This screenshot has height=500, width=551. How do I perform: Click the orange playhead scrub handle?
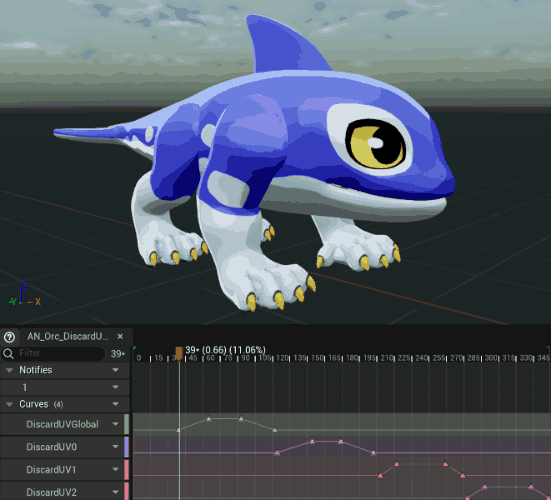(179, 353)
